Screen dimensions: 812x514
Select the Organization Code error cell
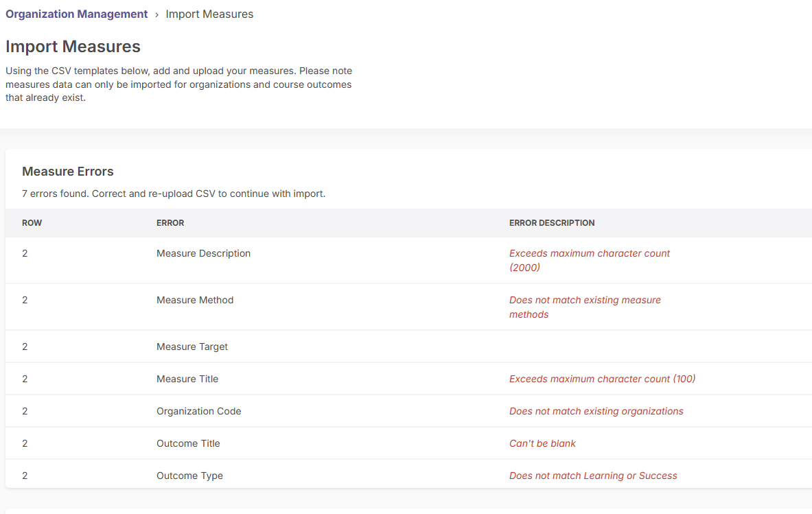(199, 411)
